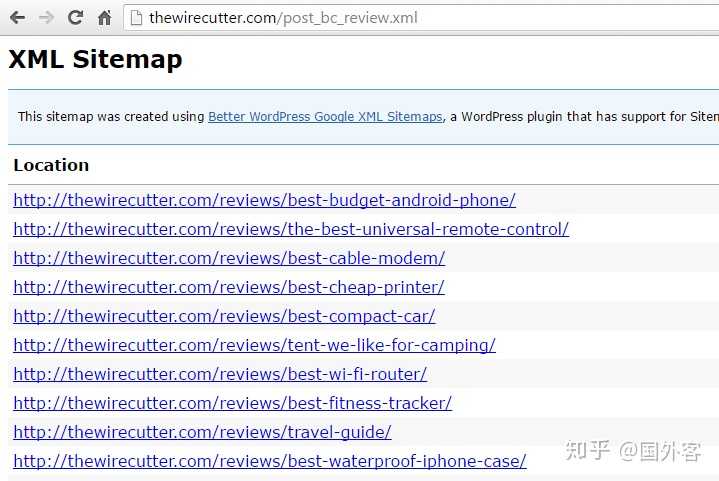The image size is (719, 481).
Task: Visit the best-cable-modem review URL
Action: (229, 258)
